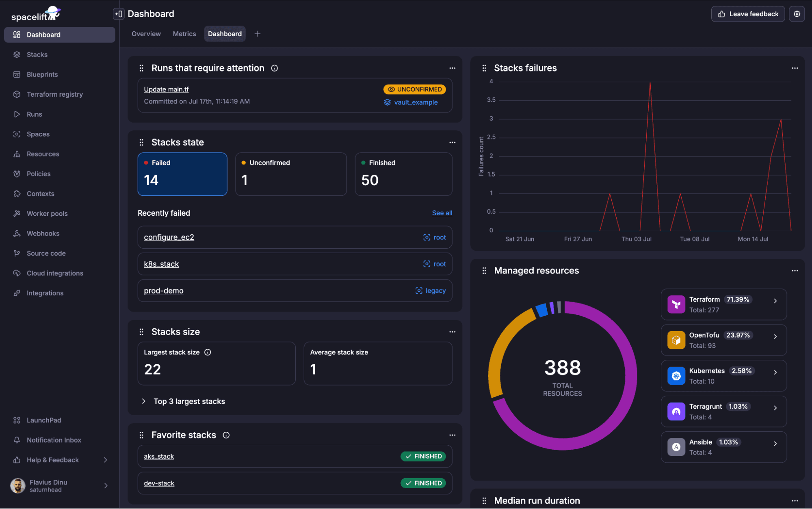Screen dimensions: 812x509
Task: Click the See all link
Action: point(442,213)
